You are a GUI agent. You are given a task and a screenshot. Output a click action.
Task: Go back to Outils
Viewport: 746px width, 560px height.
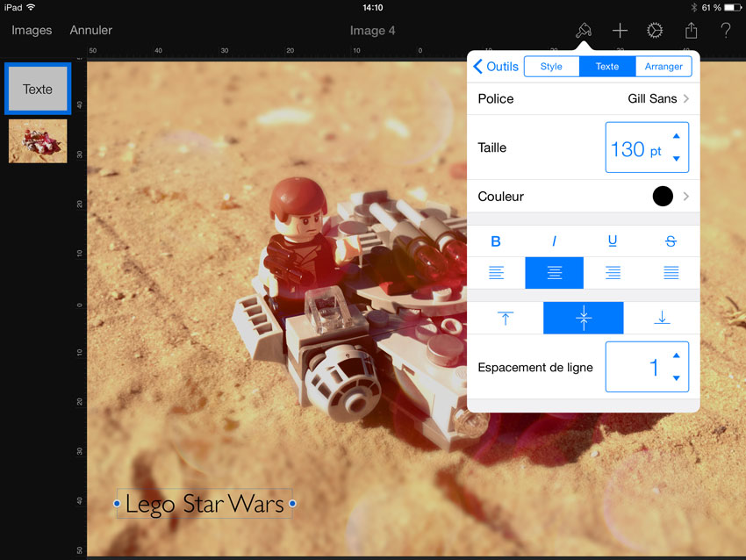[x=496, y=67]
